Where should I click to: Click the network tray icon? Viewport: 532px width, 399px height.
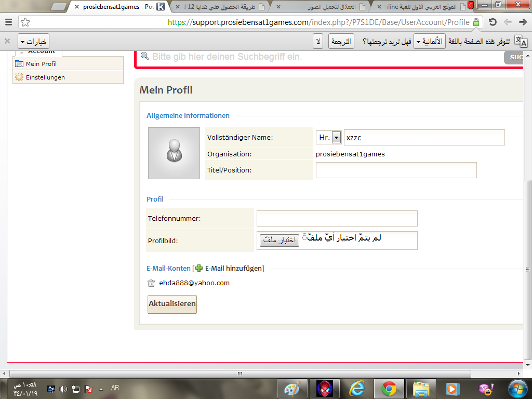click(76, 389)
